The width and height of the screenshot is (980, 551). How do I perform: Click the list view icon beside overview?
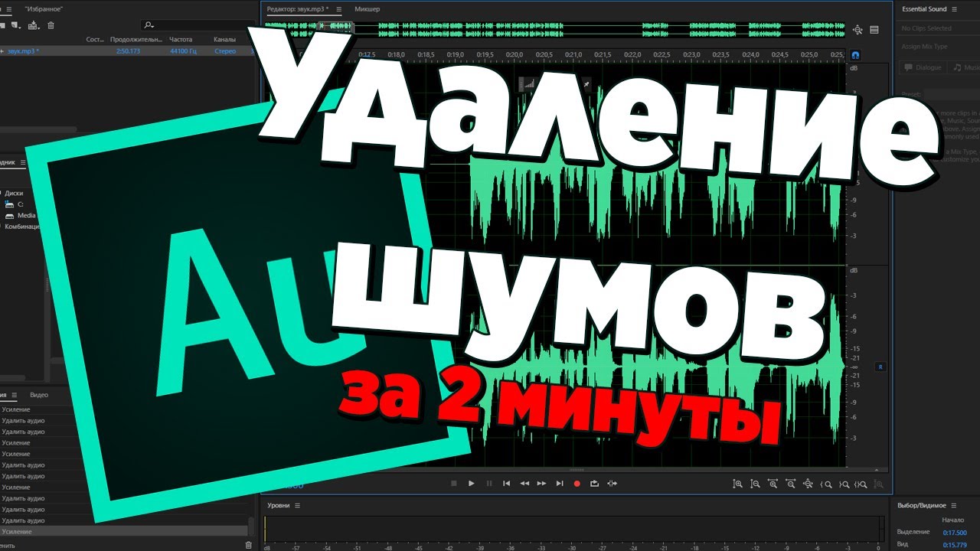pos(874,30)
